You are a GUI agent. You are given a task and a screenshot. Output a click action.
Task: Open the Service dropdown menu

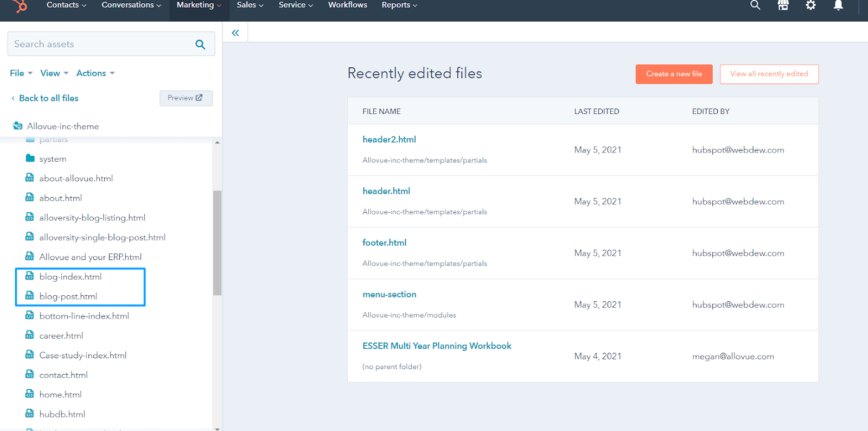click(296, 5)
